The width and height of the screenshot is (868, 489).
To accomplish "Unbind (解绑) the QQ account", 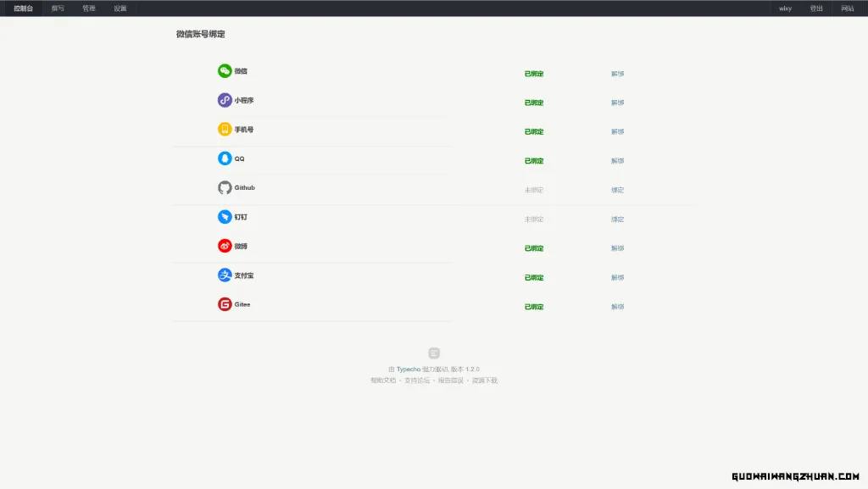I will (617, 161).
